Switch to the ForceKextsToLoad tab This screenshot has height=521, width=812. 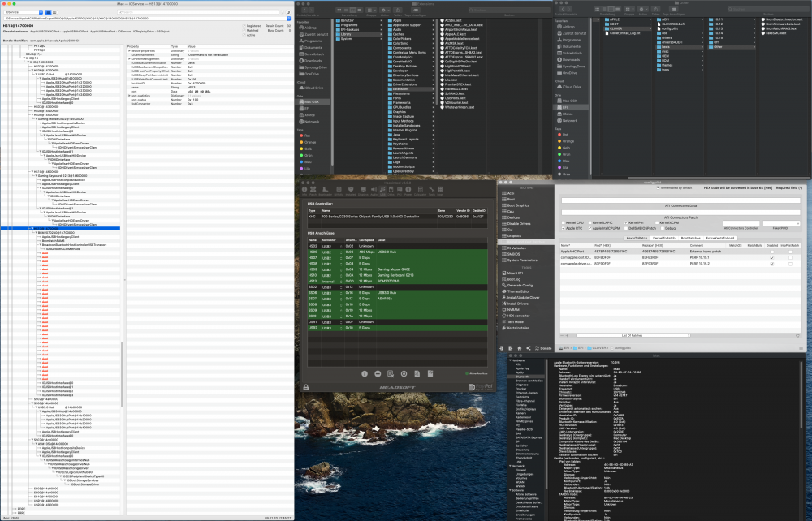pyautogui.click(x=720, y=238)
